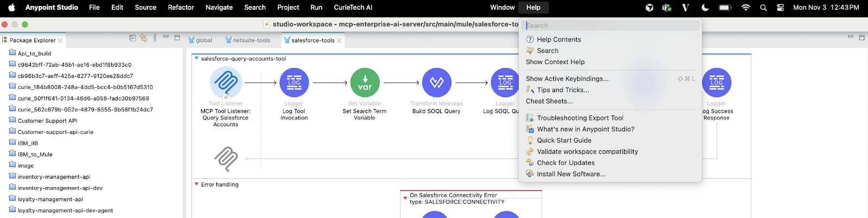Launch Troubleshooting Export Tool
Image resolution: width=868 pixels, height=218 pixels.
580,118
